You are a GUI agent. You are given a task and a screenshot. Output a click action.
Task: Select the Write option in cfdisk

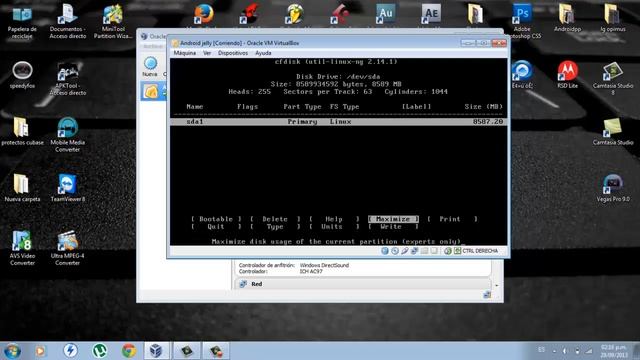[393, 227]
